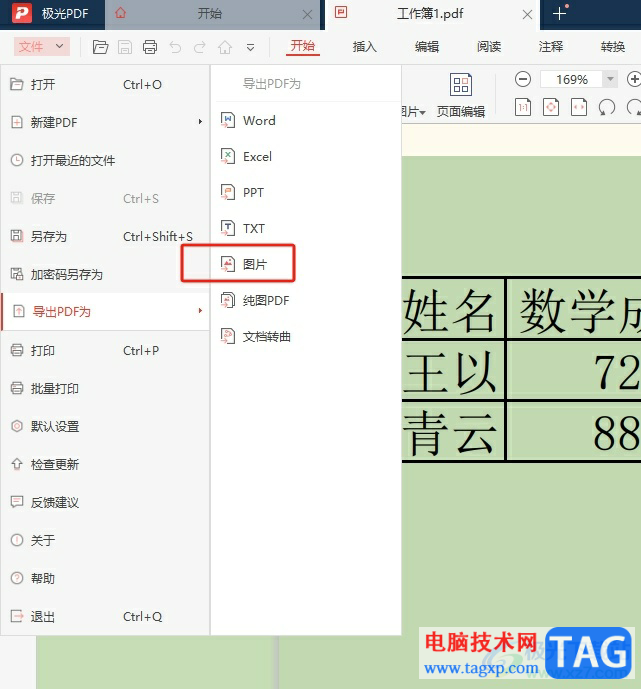Open the 关于 about item
The width and height of the screenshot is (641, 689).
[x=105, y=540]
